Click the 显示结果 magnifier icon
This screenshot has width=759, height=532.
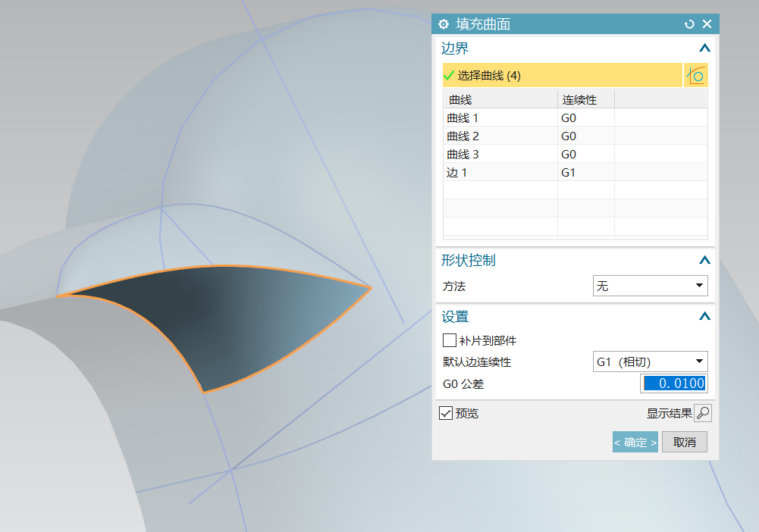click(702, 413)
